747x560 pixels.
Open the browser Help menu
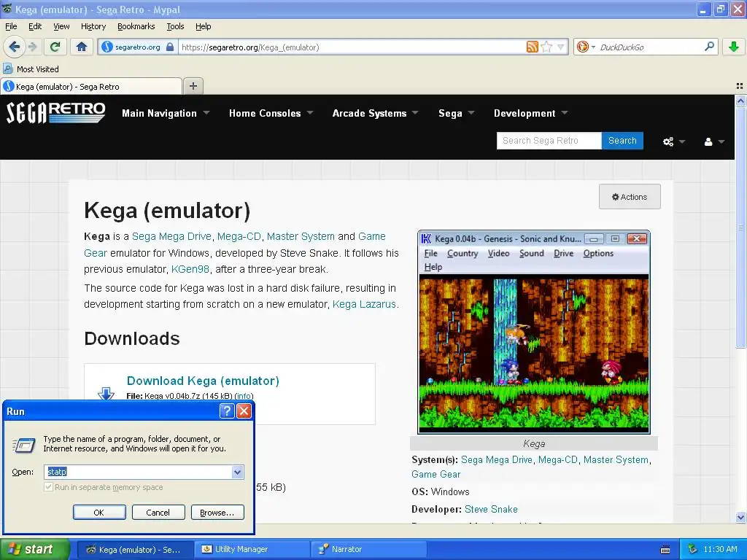coord(203,26)
